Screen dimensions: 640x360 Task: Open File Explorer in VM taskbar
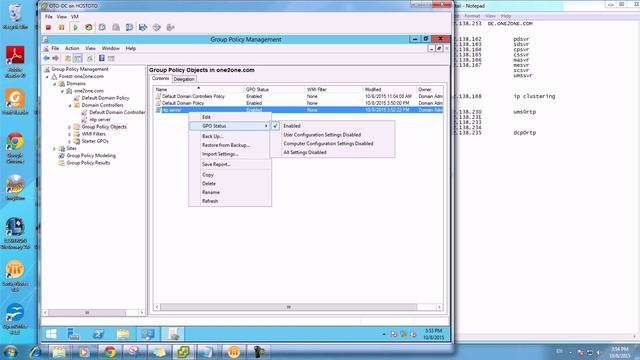(123, 334)
